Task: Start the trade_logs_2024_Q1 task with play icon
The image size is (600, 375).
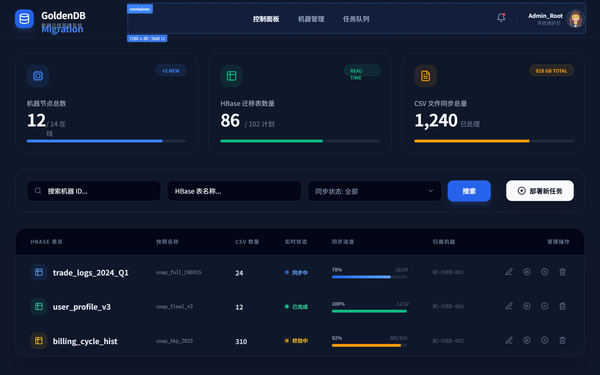Action: click(x=527, y=272)
